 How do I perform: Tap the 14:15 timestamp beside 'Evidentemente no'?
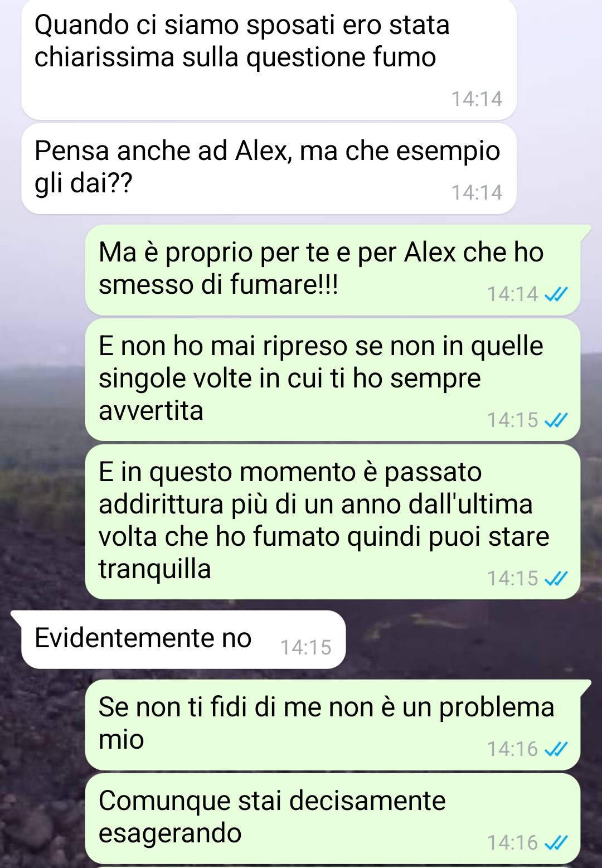point(306,647)
